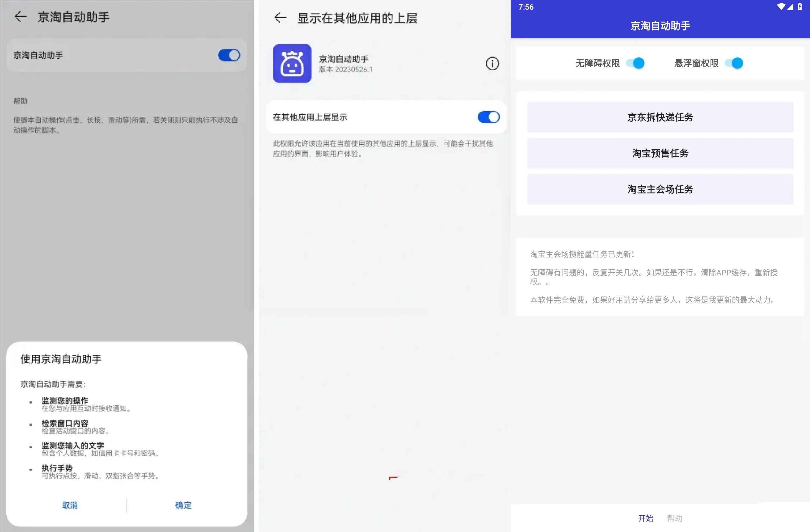Start the 京东拆快递任务 task

(x=660, y=117)
